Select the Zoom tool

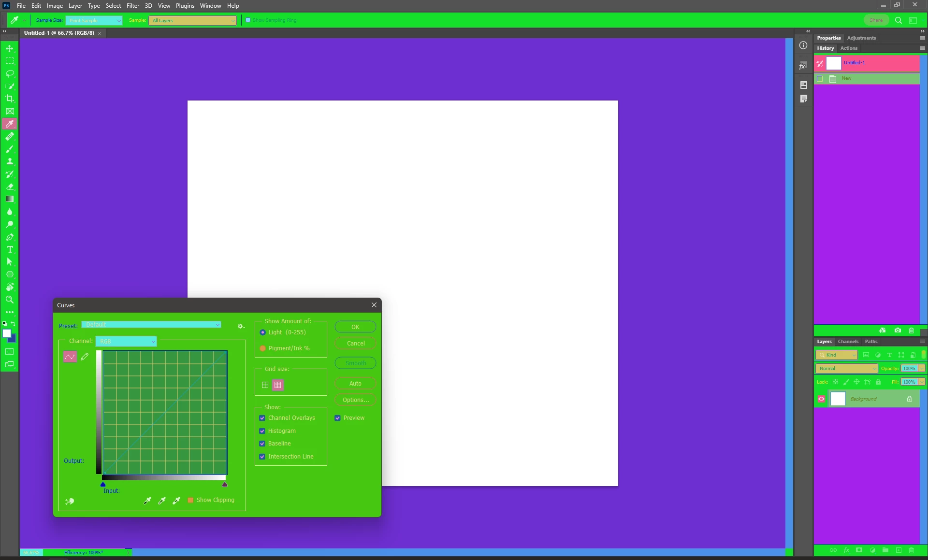10,300
